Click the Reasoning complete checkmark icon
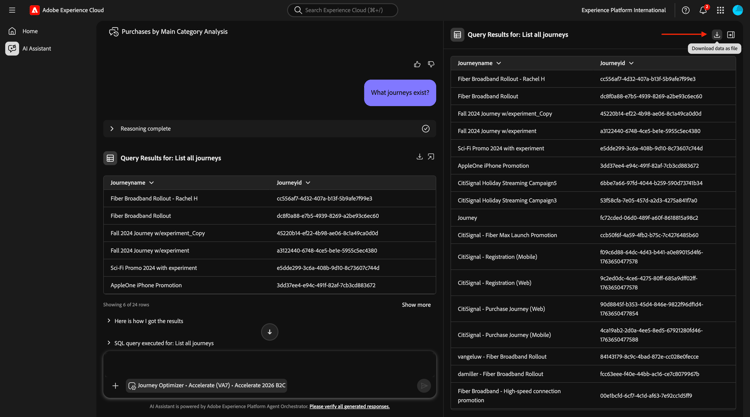This screenshot has width=750, height=417. click(426, 129)
